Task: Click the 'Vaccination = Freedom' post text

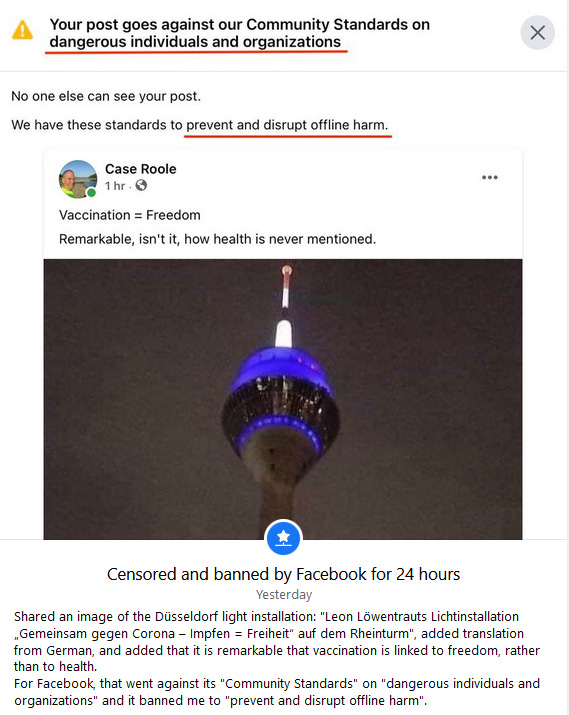Action: coord(130,215)
